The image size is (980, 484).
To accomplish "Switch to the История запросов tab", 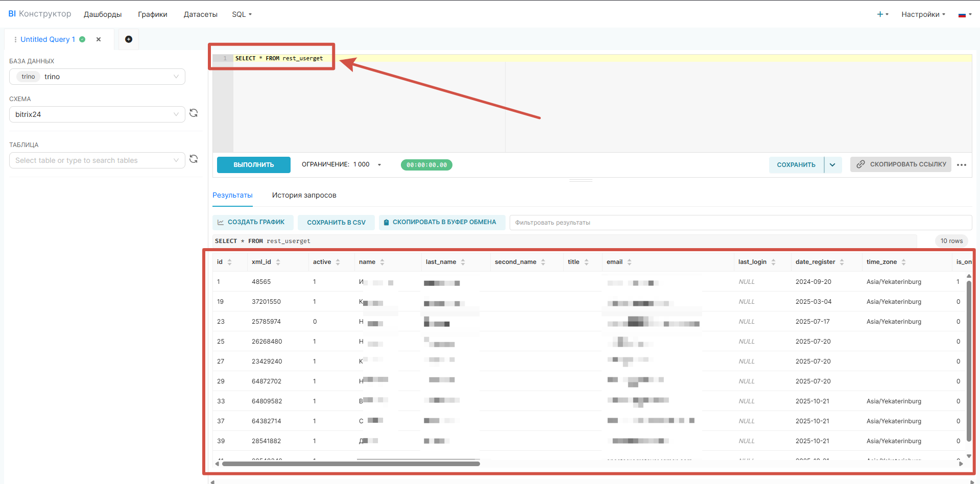I will [304, 195].
